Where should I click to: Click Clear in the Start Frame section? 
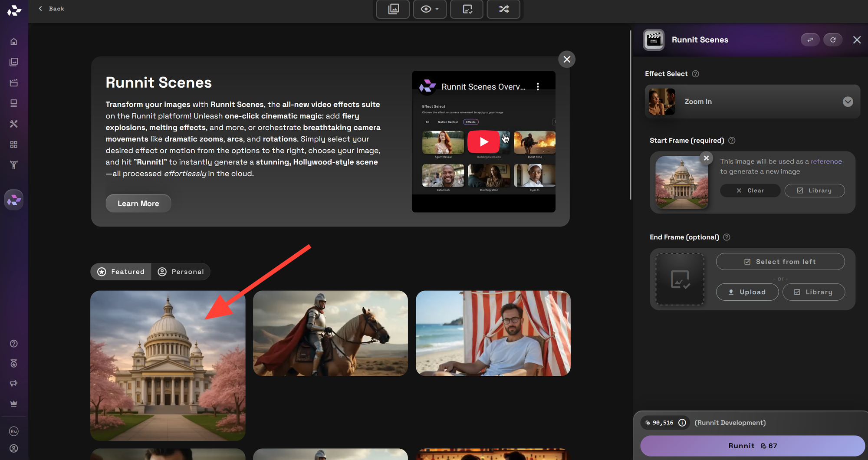750,191
